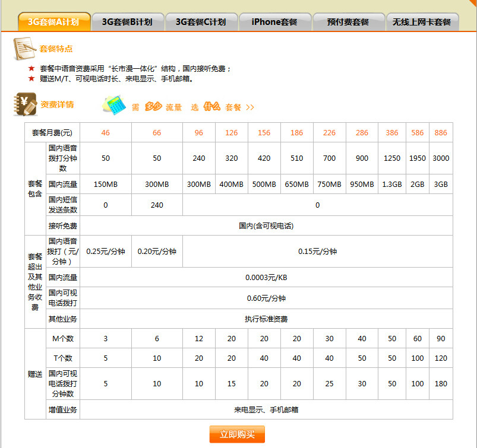Open the 3G套餐C计划 tab
The height and width of the screenshot is (448, 477).
click(x=201, y=21)
